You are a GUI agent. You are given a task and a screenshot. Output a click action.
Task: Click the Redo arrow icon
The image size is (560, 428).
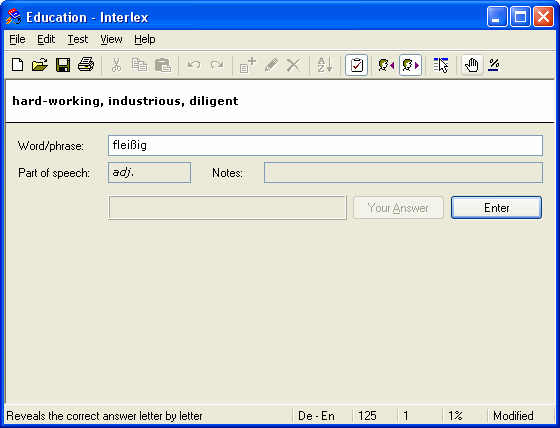pyautogui.click(x=217, y=65)
